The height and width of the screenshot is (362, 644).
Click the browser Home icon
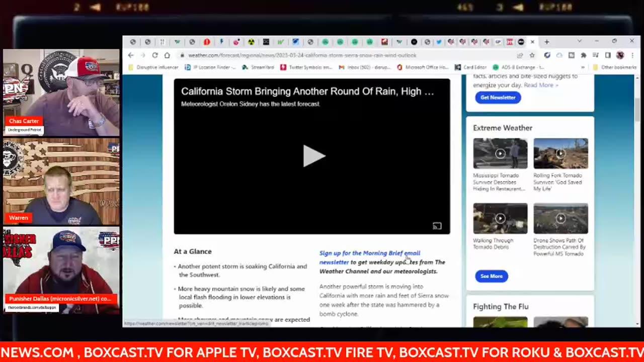[x=167, y=55]
